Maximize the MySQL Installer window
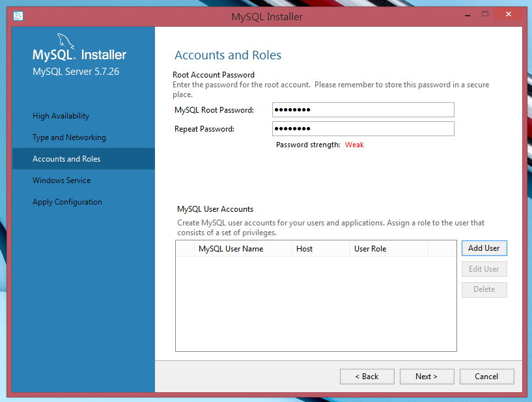532x402 pixels. click(x=485, y=14)
